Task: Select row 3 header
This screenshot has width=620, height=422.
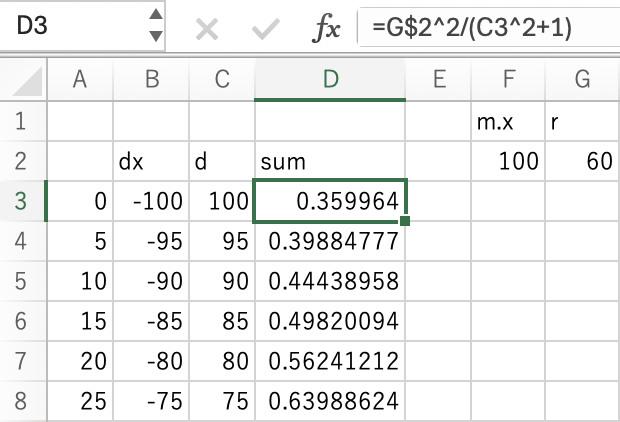Action: [x=23, y=201]
